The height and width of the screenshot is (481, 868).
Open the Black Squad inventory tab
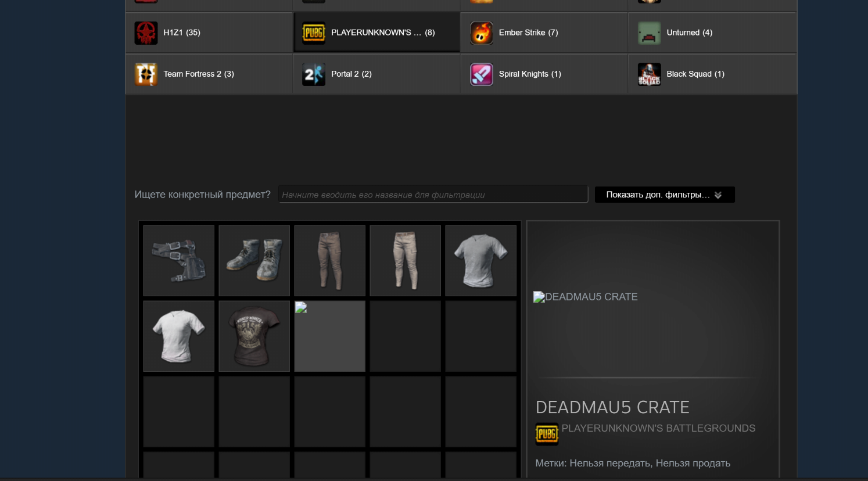coord(712,74)
